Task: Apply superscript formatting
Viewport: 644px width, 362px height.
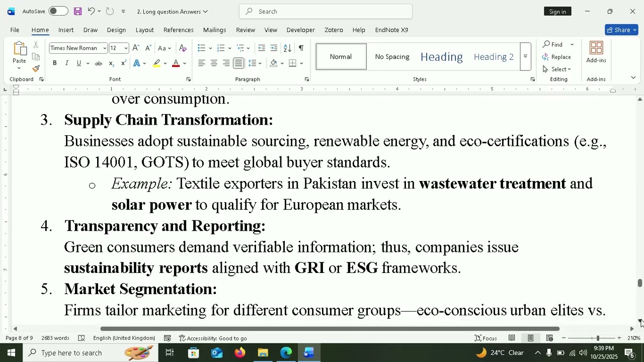Action: coord(123,63)
